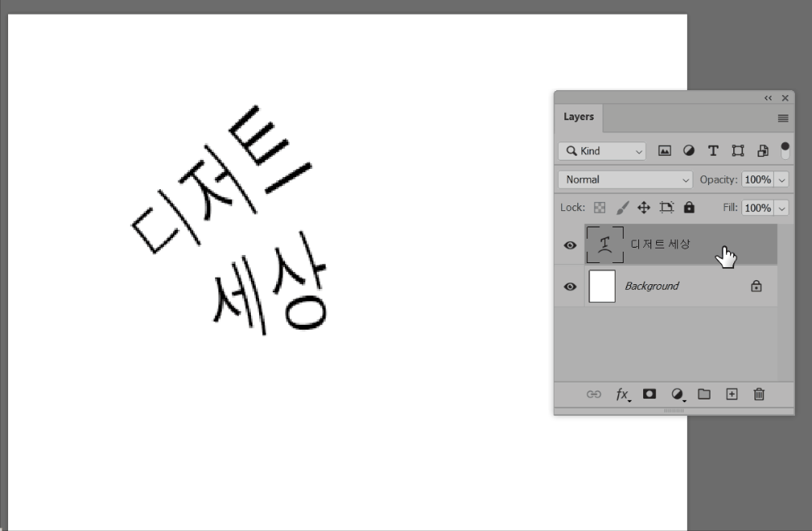Close the Layers panel

tap(785, 98)
